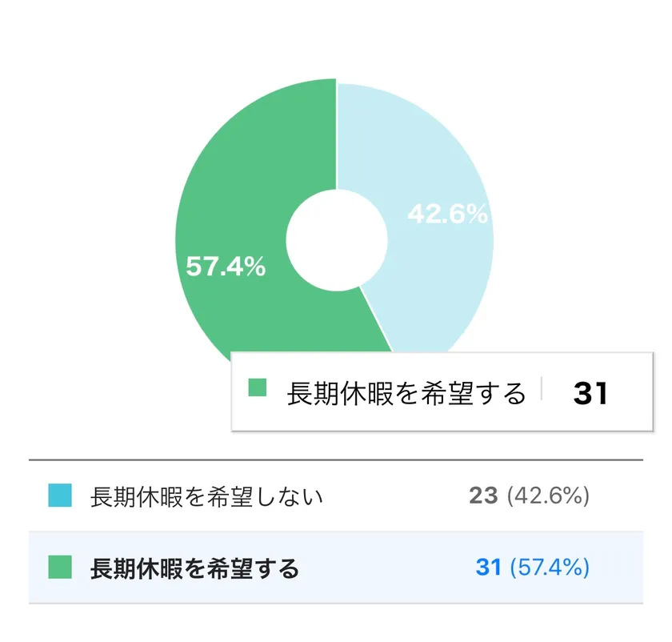This screenshot has height=642, width=672.
Task: Click the blue legend color swatch
Action: coord(60,496)
